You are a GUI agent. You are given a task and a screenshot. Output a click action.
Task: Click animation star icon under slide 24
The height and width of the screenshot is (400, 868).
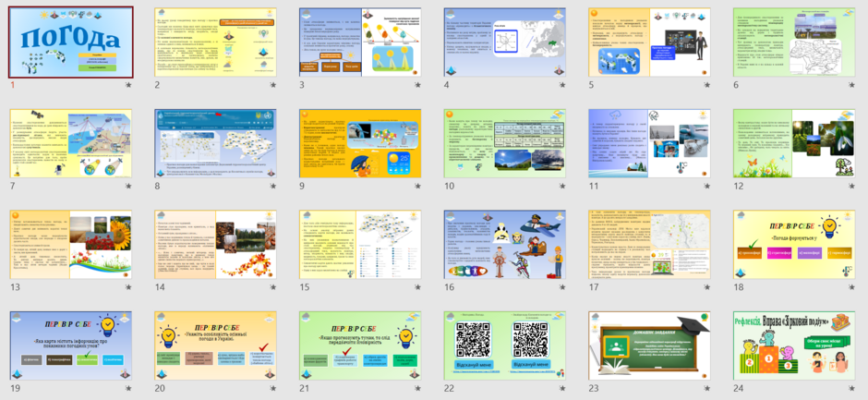click(852, 388)
